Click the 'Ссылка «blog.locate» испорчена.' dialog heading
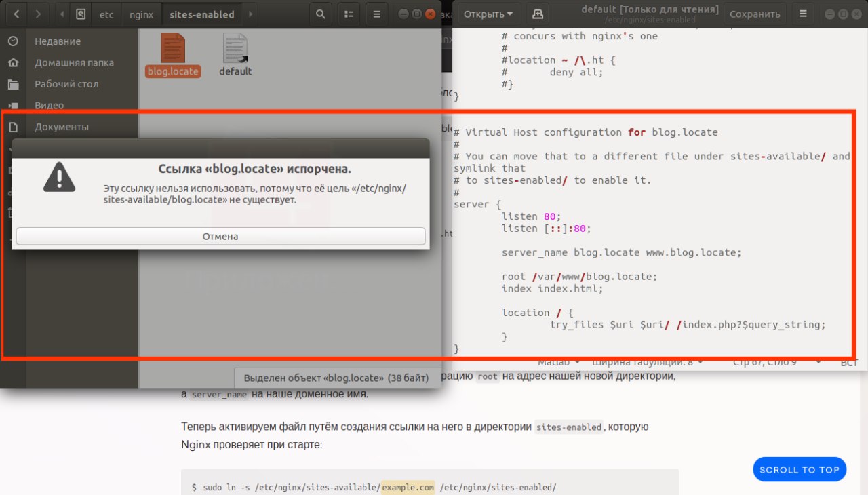 pyautogui.click(x=255, y=169)
